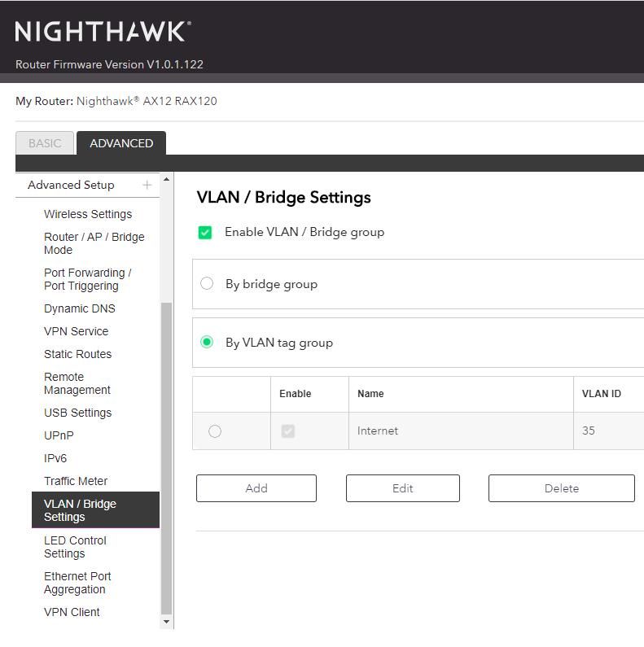This screenshot has width=644, height=647.
Task: Toggle the Internet row Enable checkbox
Action: point(287,431)
